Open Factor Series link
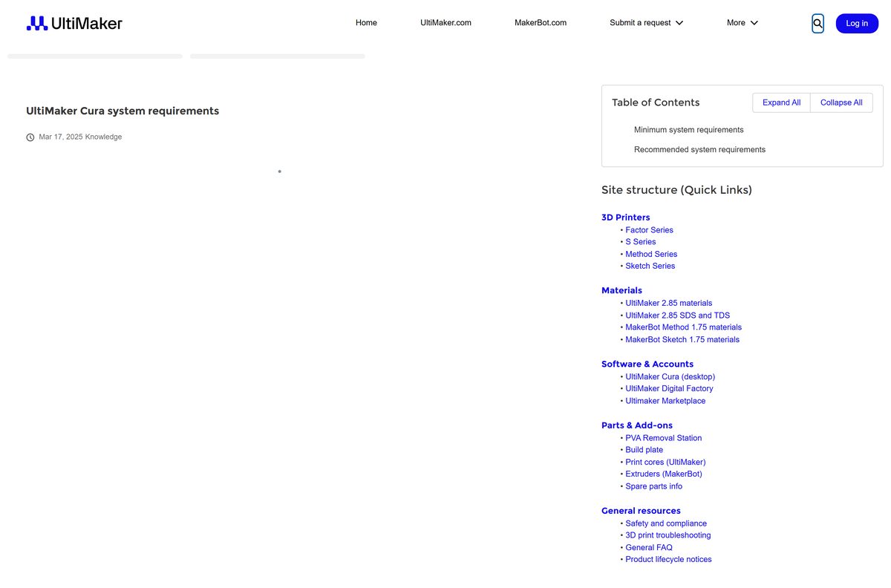The height and width of the screenshot is (588, 891). tap(649, 230)
